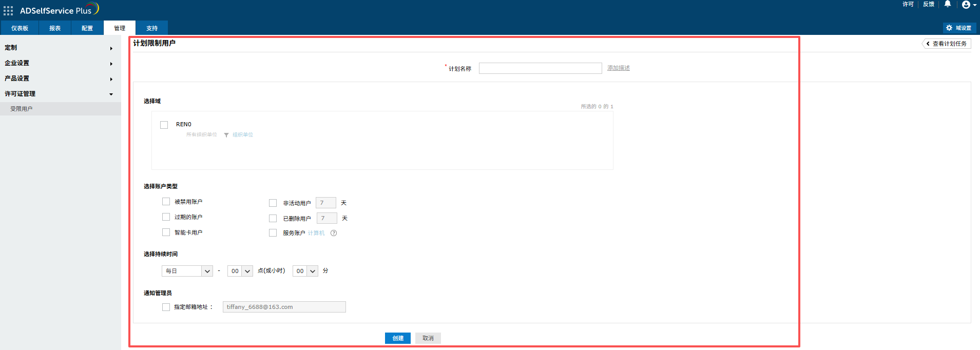Open the 报表 tab
980x350 pixels.
(55, 28)
